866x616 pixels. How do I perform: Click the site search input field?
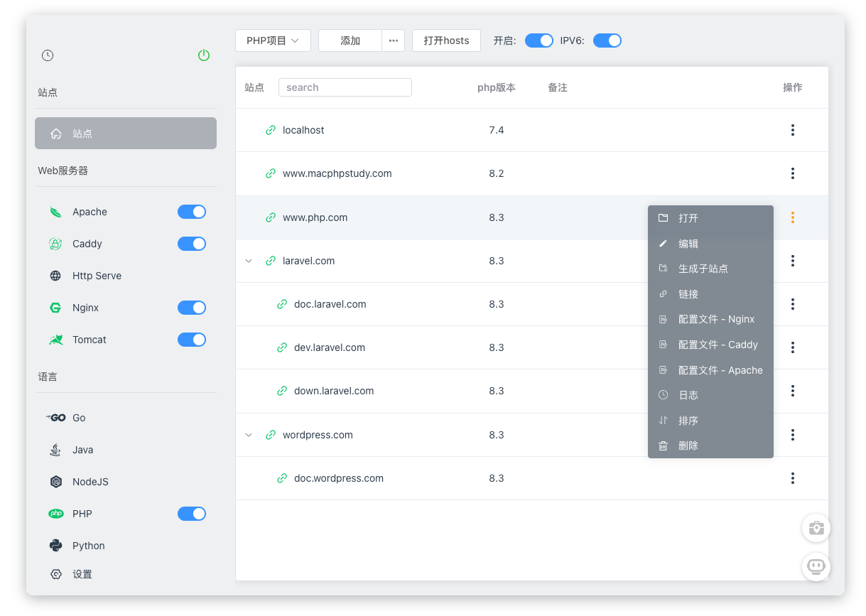pos(345,87)
